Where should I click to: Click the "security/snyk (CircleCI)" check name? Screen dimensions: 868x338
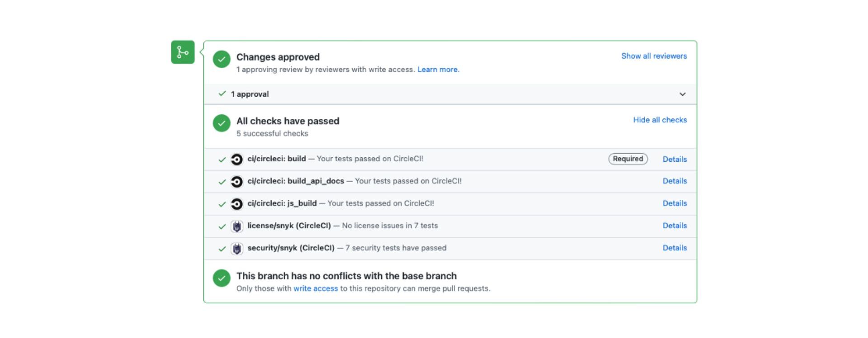click(x=291, y=248)
